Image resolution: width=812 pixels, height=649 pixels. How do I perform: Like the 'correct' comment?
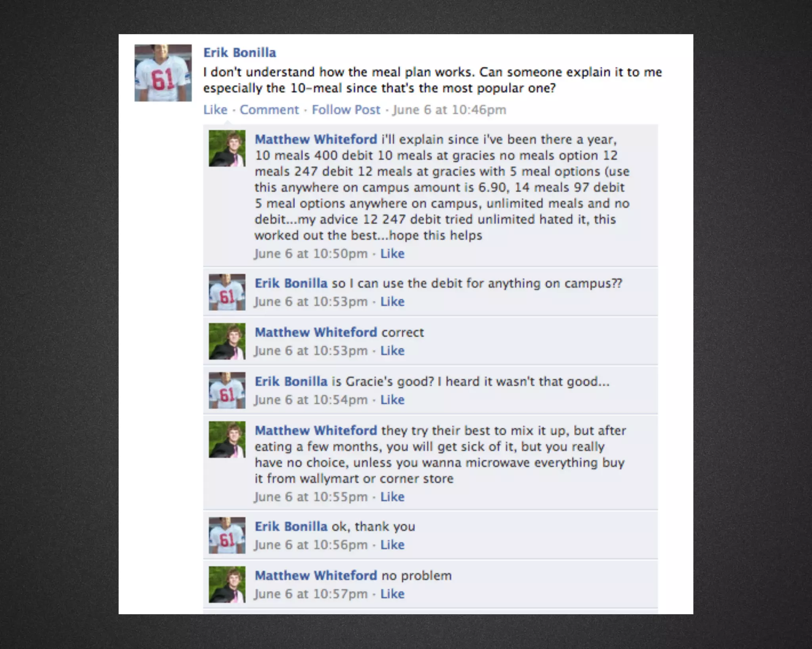393,351
